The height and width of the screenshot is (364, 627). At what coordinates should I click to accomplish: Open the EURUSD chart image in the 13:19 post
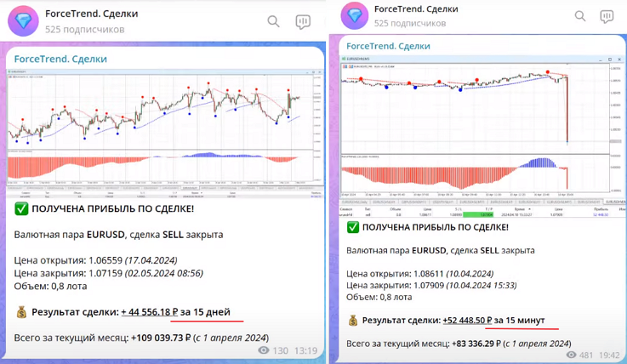[x=165, y=134]
